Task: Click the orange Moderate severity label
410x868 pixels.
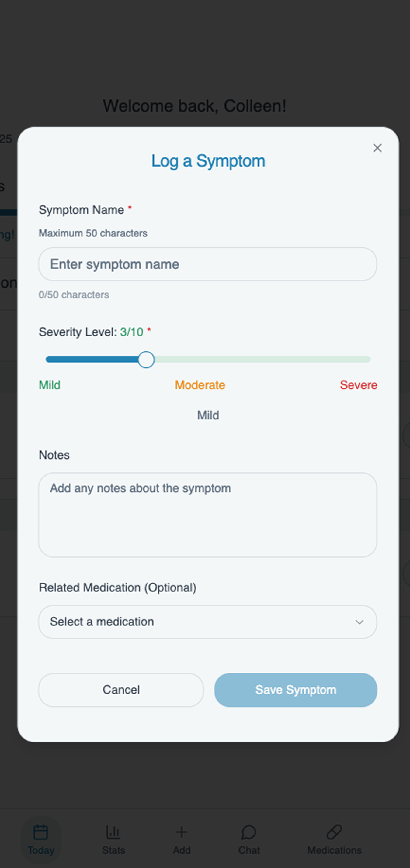Action: click(x=200, y=385)
